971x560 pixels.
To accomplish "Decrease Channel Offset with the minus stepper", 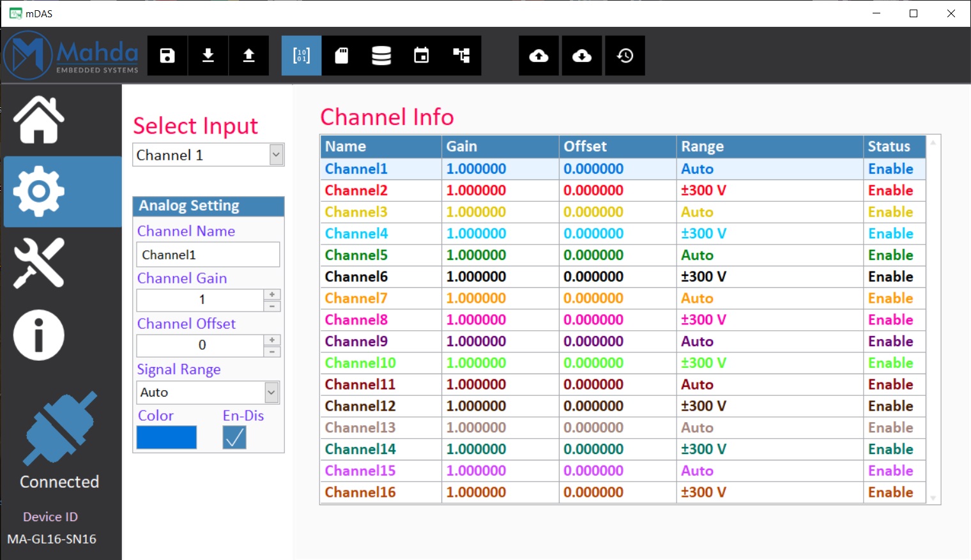I will [272, 352].
